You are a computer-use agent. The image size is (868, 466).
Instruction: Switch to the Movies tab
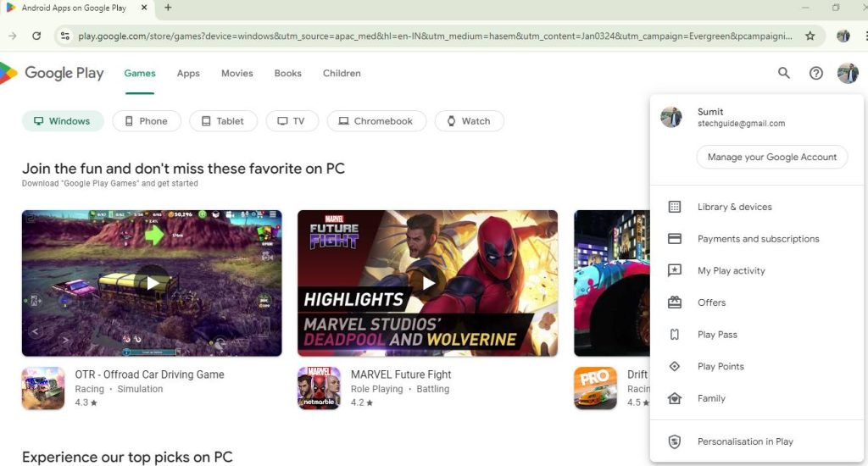(236, 74)
